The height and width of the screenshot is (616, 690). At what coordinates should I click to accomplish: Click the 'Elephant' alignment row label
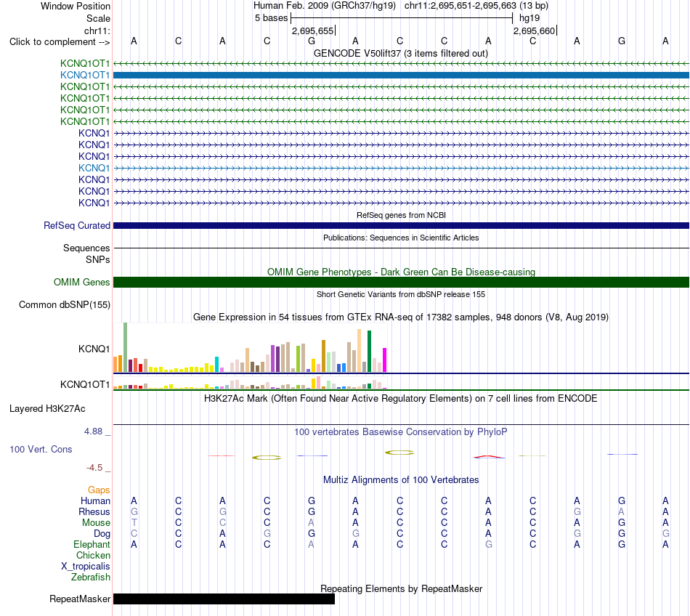click(92, 544)
